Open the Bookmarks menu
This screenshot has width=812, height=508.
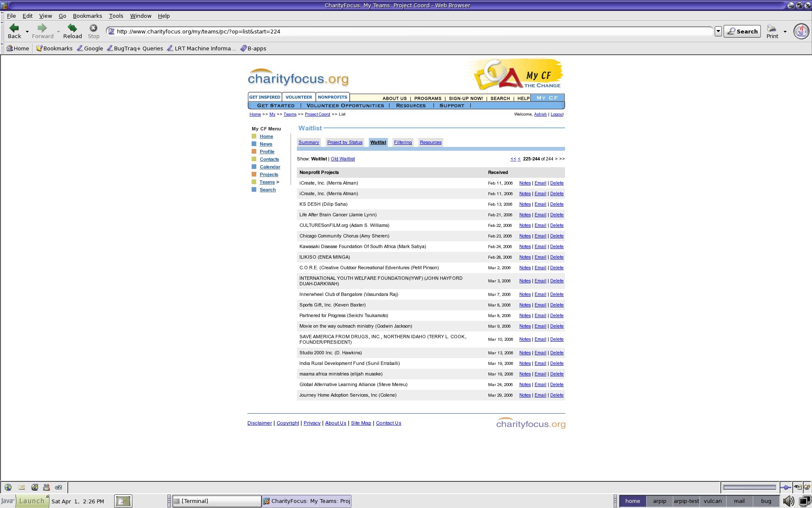tap(88, 16)
